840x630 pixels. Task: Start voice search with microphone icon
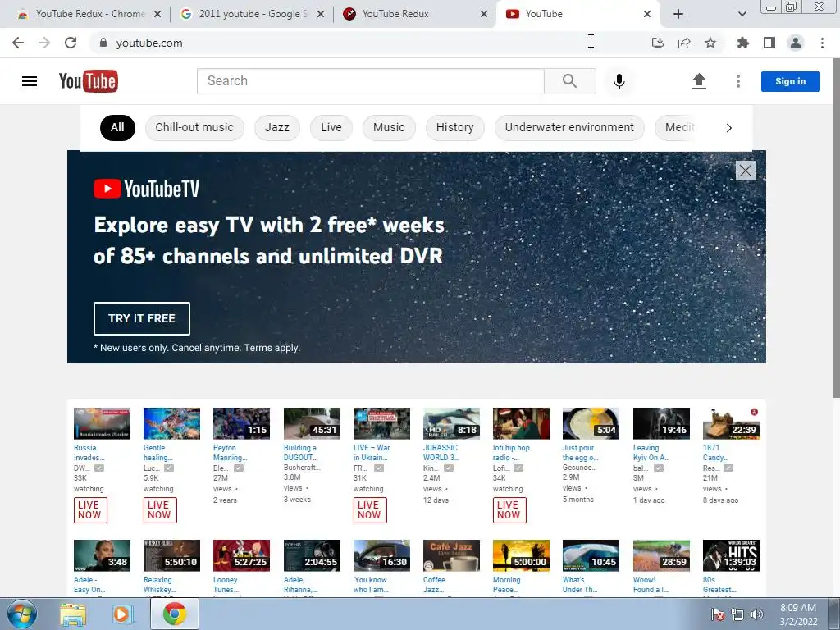click(x=619, y=81)
